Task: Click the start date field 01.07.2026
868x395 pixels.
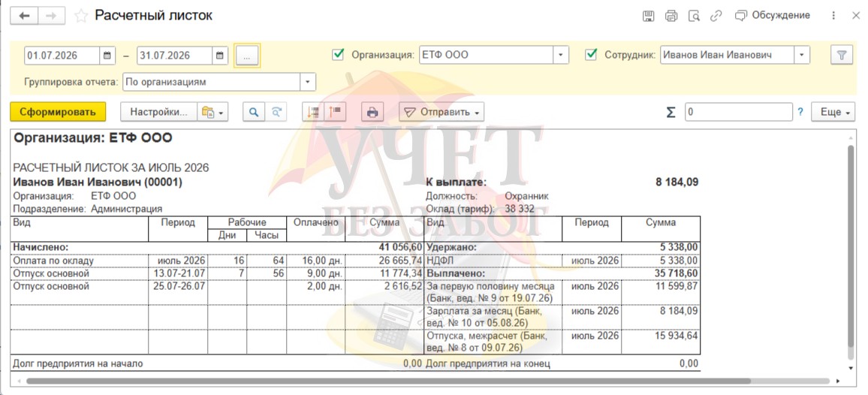Action: coord(62,56)
